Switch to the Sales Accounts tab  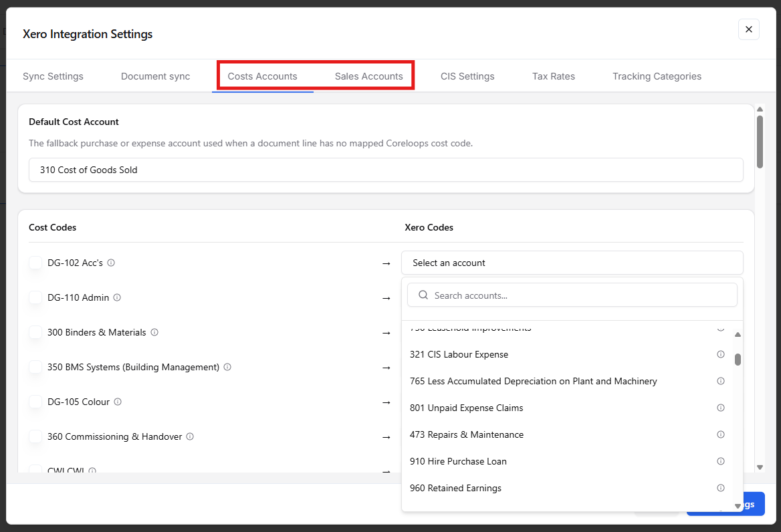click(368, 76)
